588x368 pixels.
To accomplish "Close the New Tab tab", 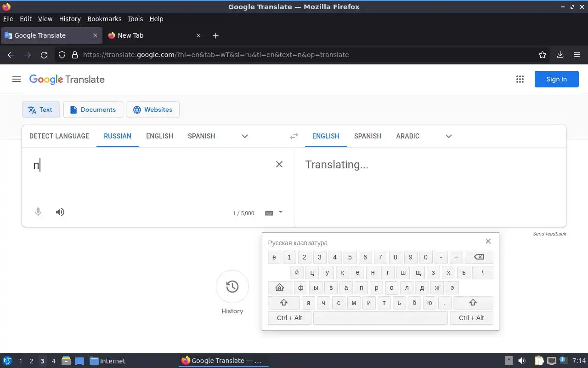I will pyautogui.click(x=198, y=35).
